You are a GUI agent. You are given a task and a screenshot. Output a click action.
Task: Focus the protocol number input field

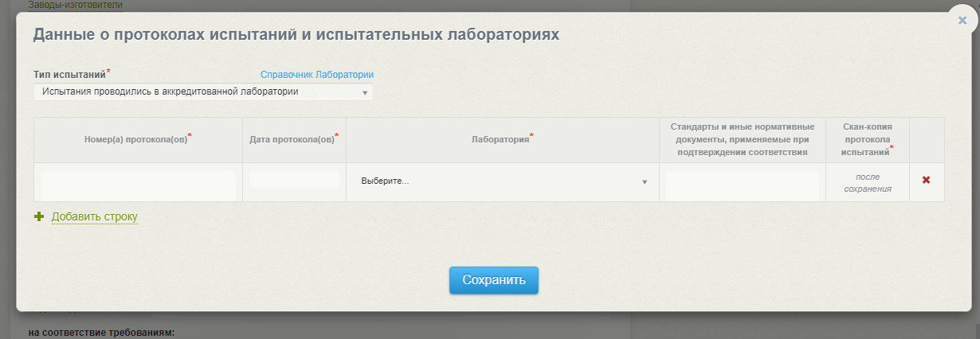(x=139, y=184)
